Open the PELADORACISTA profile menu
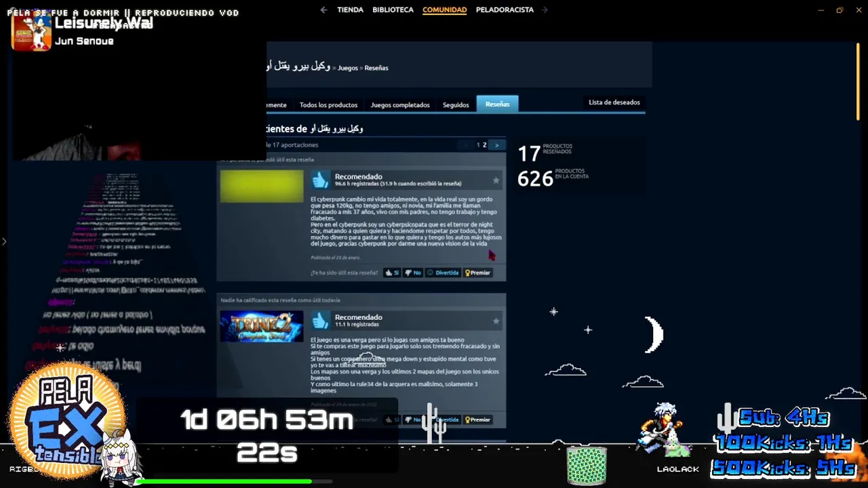 (x=505, y=9)
